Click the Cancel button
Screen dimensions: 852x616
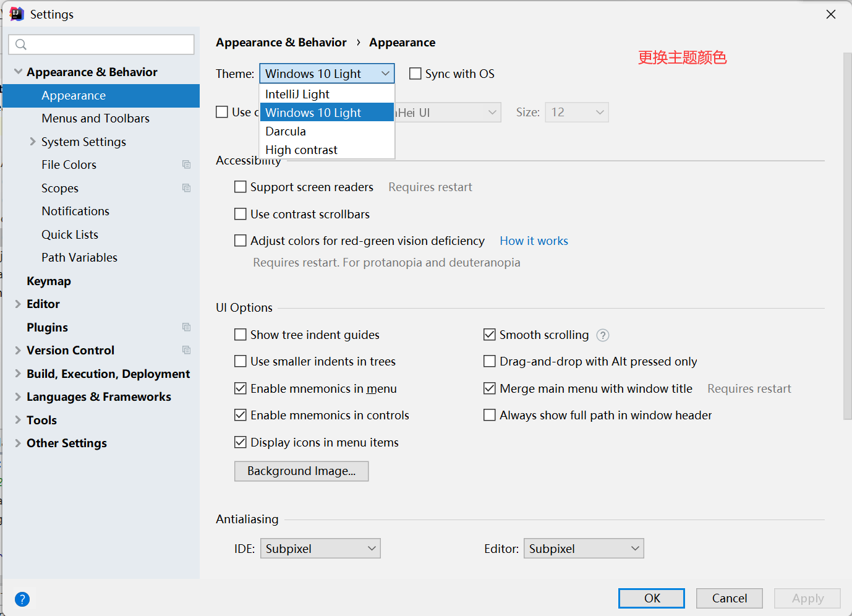(x=730, y=598)
